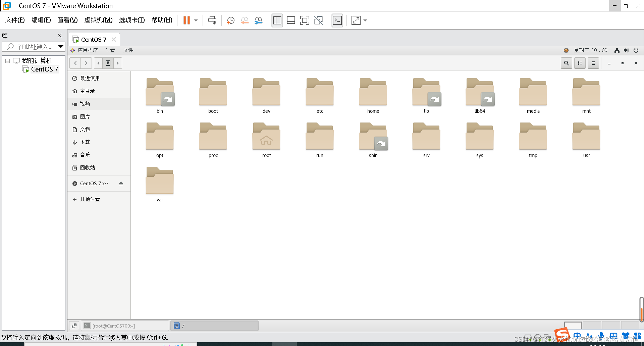Open the console view
Screen dimensions: 644x346
point(337,20)
